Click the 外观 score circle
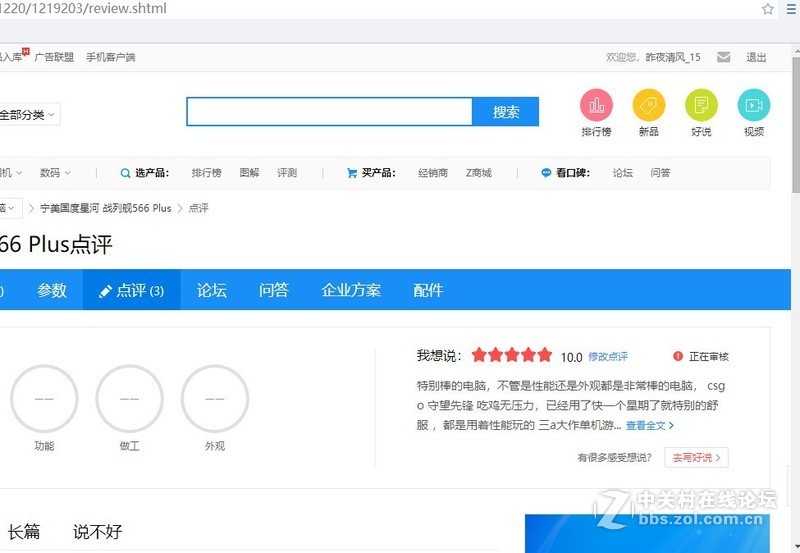This screenshot has width=800, height=553. point(215,399)
